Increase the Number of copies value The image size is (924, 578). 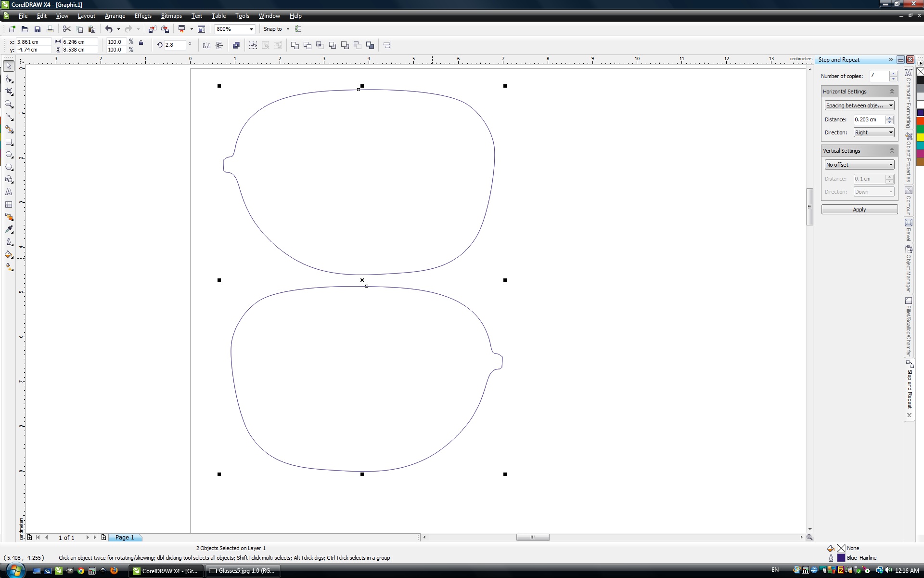point(894,73)
